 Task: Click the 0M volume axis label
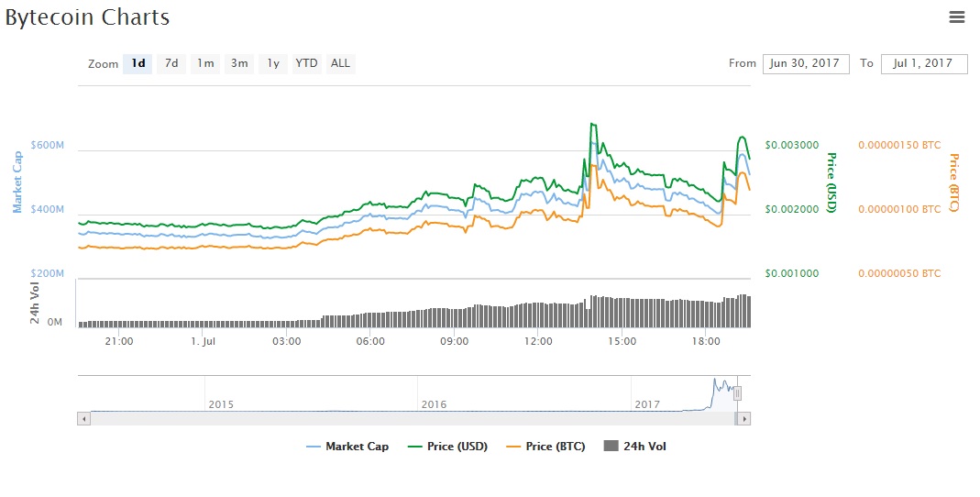point(55,322)
